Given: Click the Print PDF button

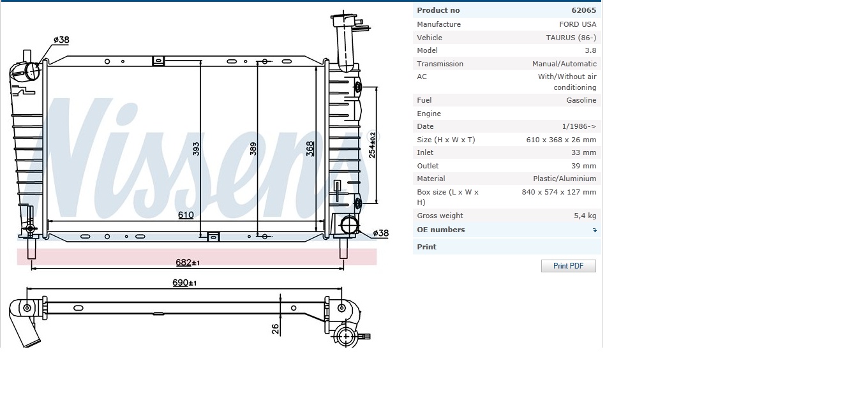Looking at the screenshot, I should pyautogui.click(x=568, y=266).
